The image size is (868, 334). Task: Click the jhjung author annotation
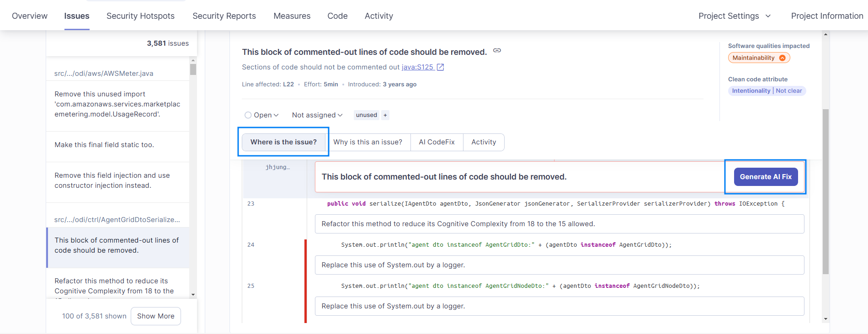tap(277, 167)
